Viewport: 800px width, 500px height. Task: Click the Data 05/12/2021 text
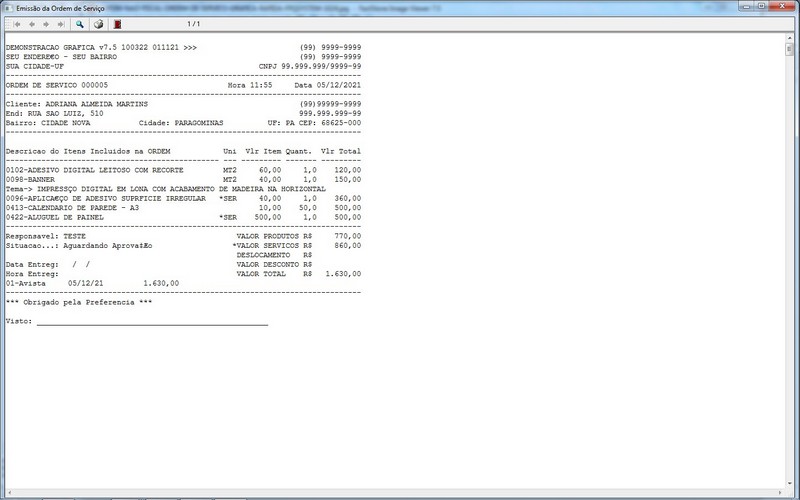(x=328, y=85)
